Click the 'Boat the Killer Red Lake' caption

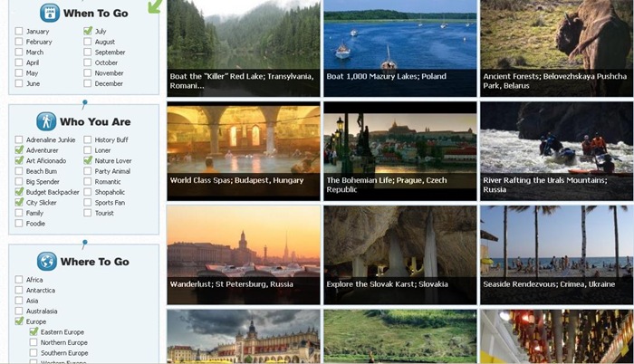(242, 81)
